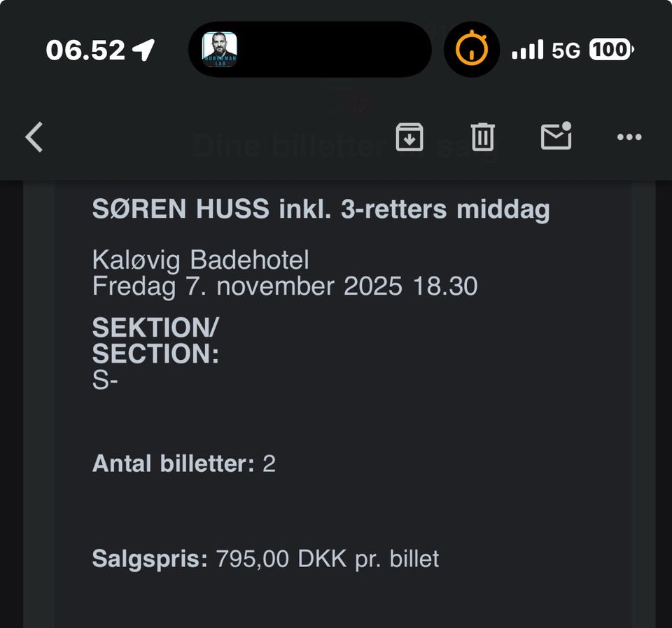Tap the 5G network indicator

(x=566, y=50)
